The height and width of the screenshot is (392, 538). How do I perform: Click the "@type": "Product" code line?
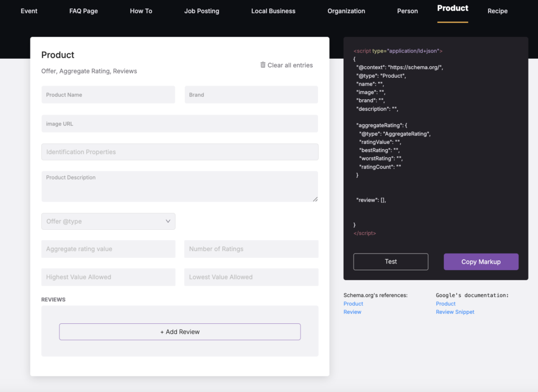pyautogui.click(x=381, y=76)
